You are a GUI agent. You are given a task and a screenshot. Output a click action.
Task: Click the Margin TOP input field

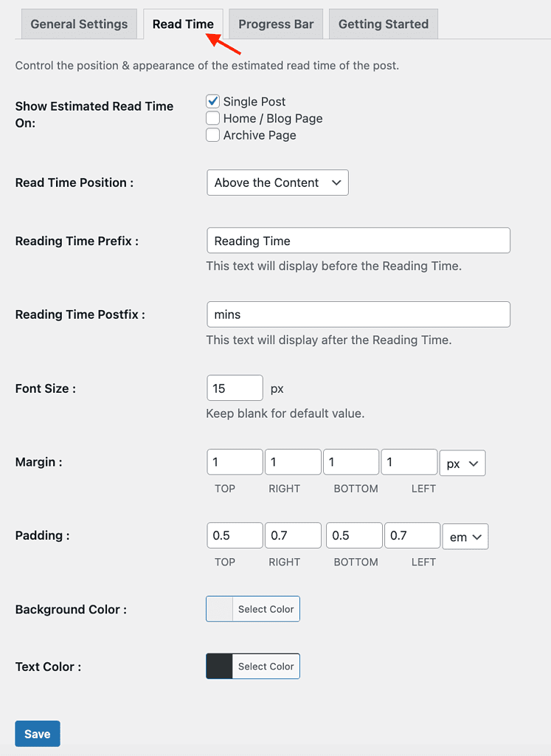pos(235,463)
